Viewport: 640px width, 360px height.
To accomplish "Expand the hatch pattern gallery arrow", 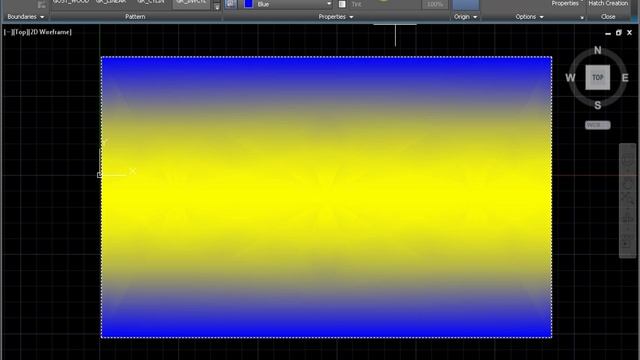I will coord(217,6).
